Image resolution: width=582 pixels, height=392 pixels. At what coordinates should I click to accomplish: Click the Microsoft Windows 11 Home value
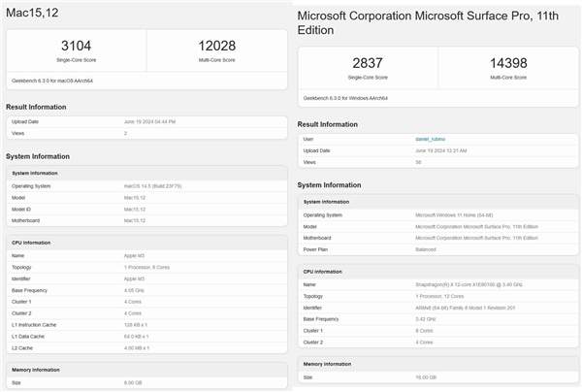(454, 215)
